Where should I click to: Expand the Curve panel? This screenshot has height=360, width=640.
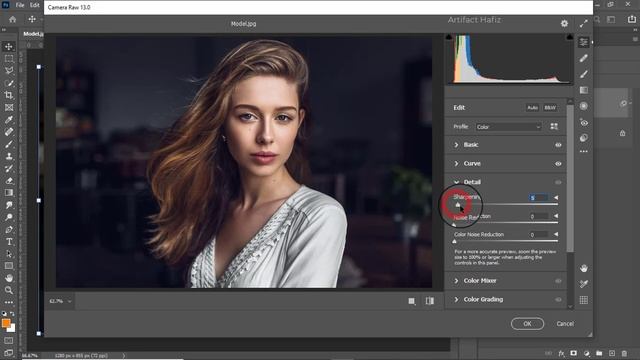click(x=456, y=164)
